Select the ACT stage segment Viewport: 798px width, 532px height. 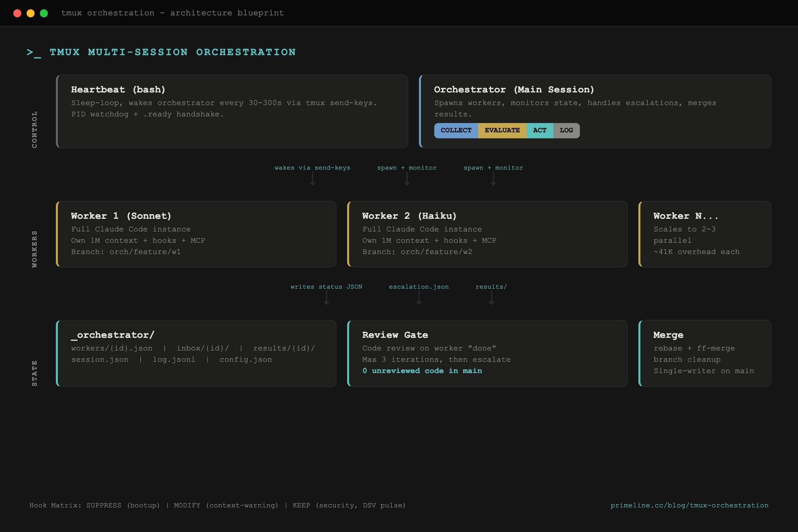click(539, 130)
